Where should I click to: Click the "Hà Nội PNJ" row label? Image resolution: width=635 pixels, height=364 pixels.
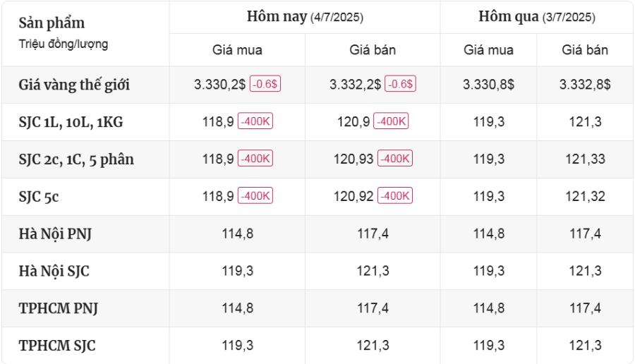pyautogui.click(x=55, y=234)
